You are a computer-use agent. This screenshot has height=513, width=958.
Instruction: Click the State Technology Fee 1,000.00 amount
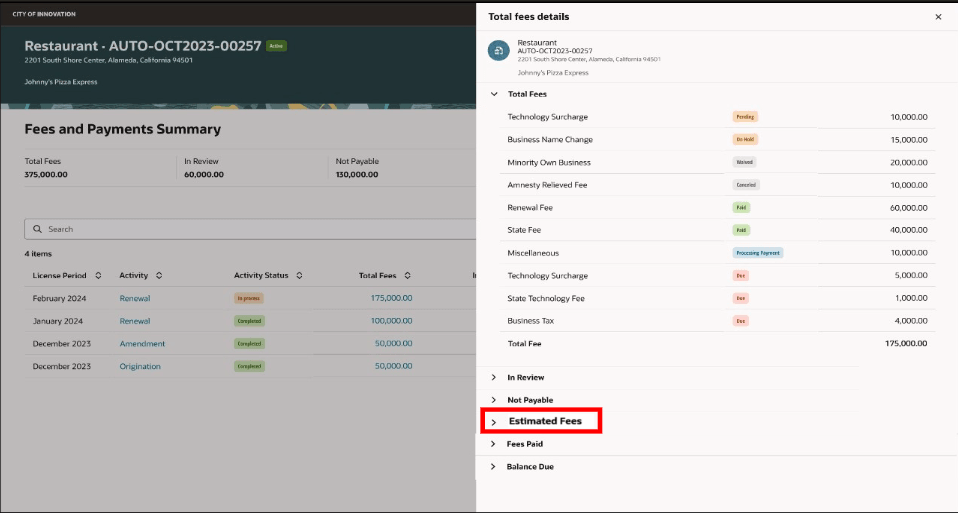click(912, 299)
